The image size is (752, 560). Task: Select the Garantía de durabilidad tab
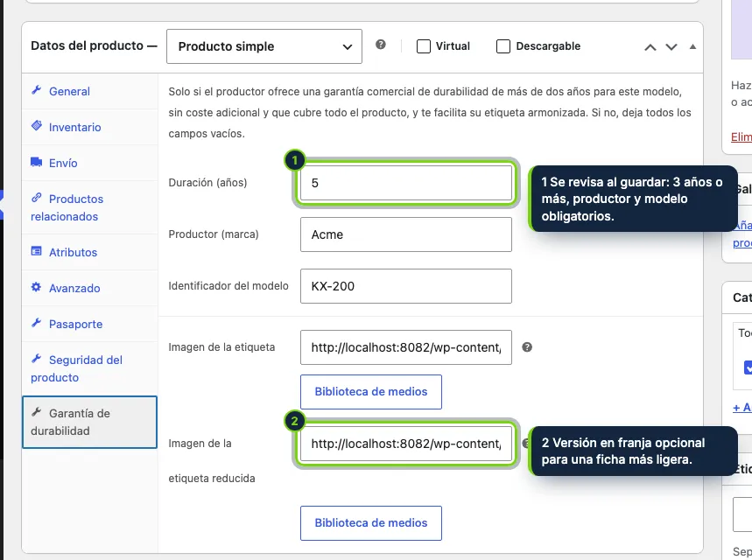tap(89, 422)
